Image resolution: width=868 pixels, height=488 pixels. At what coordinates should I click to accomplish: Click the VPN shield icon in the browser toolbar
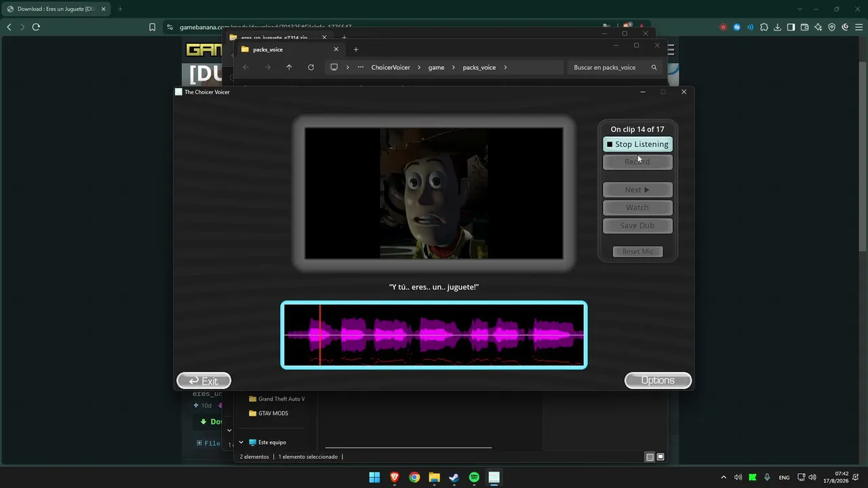tap(832, 27)
